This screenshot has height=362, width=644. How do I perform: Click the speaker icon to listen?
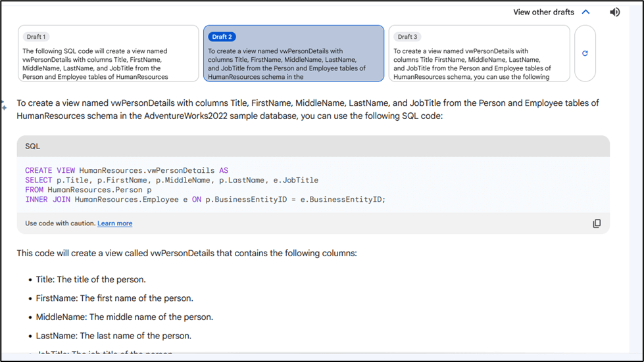click(614, 12)
